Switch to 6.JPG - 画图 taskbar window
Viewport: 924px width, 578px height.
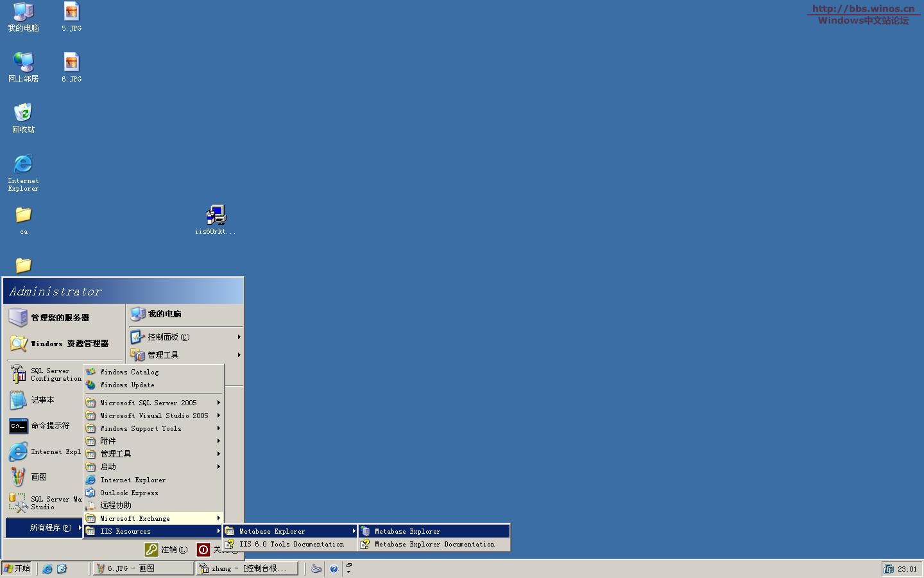tap(143, 568)
